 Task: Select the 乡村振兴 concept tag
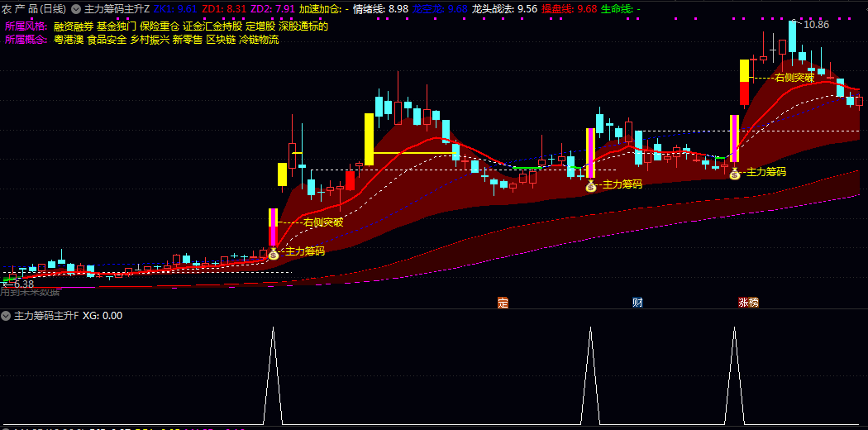click(150, 40)
